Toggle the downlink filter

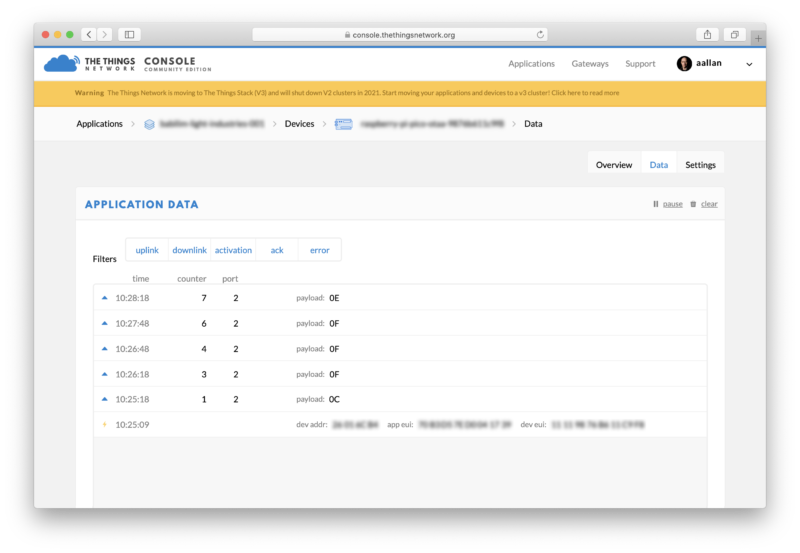click(189, 250)
